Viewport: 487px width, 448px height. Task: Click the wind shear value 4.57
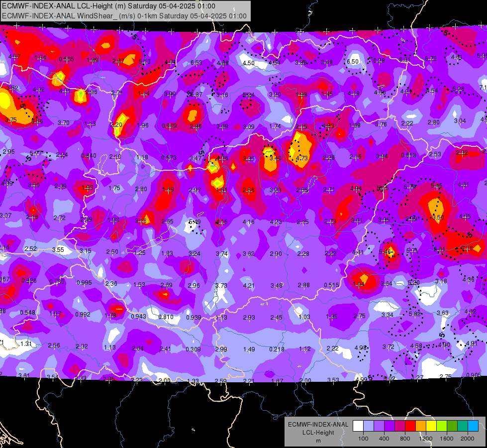[x=14, y=57]
